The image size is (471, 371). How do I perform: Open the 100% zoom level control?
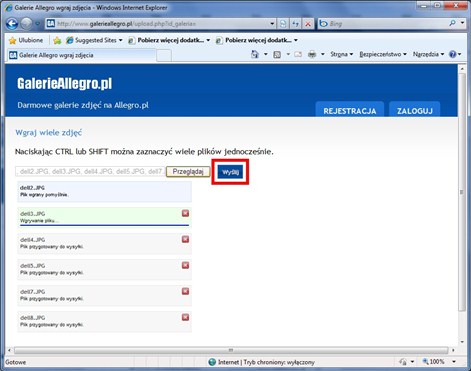coord(433,362)
